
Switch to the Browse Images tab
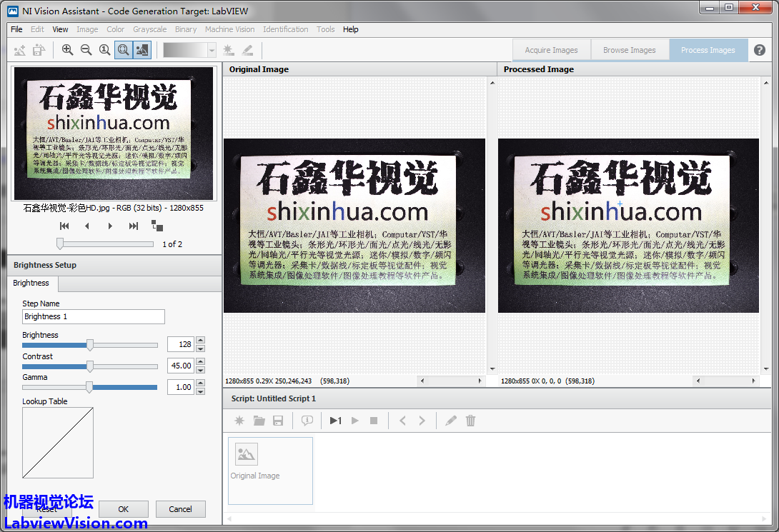click(x=629, y=50)
